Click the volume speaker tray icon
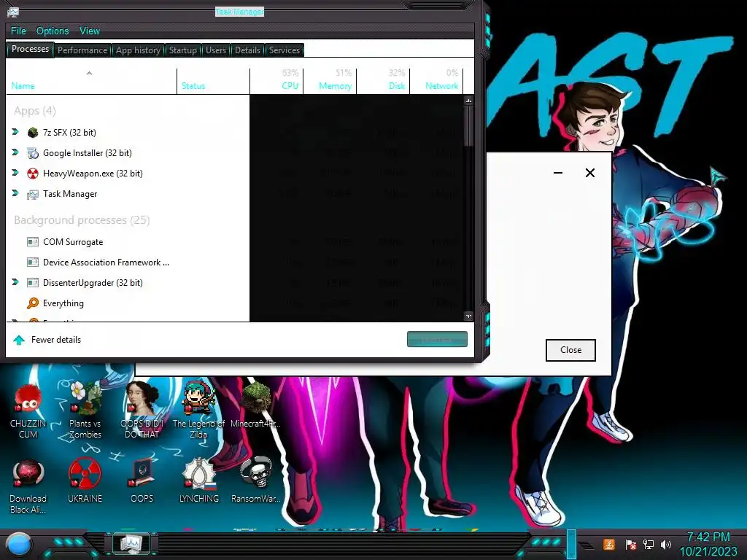 tap(666, 544)
